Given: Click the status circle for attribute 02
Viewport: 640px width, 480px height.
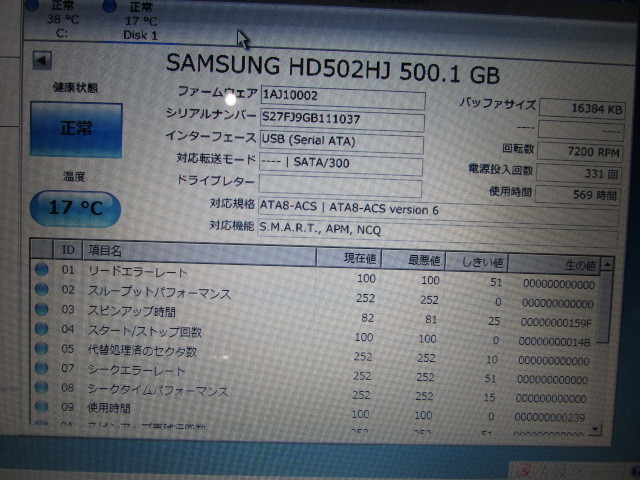Looking at the screenshot, I should pyautogui.click(x=42, y=289).
